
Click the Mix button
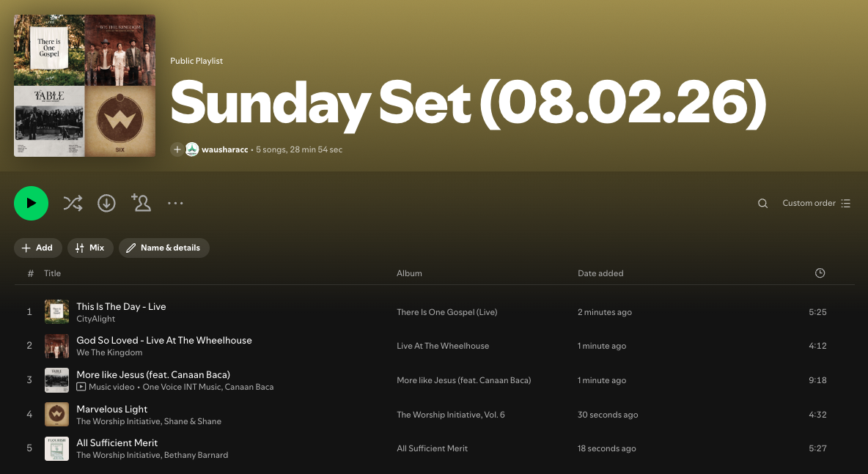(x=90, y=248)
